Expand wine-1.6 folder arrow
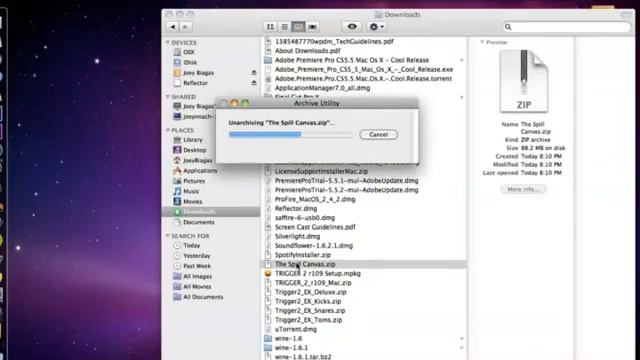 coord(462,338)
